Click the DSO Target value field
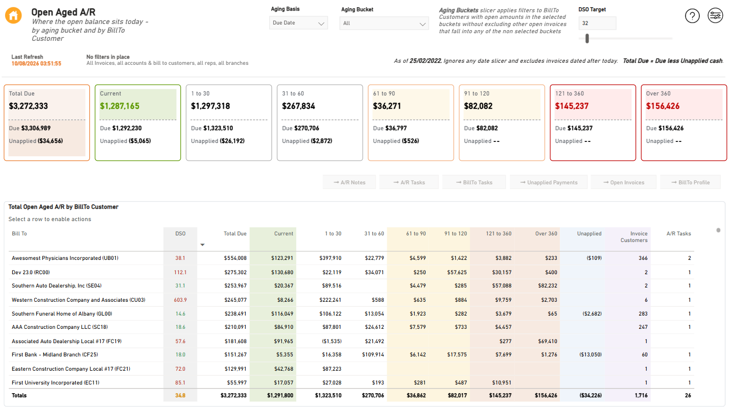Viewport: 731px width, 409px height. (x=597, y=23)
